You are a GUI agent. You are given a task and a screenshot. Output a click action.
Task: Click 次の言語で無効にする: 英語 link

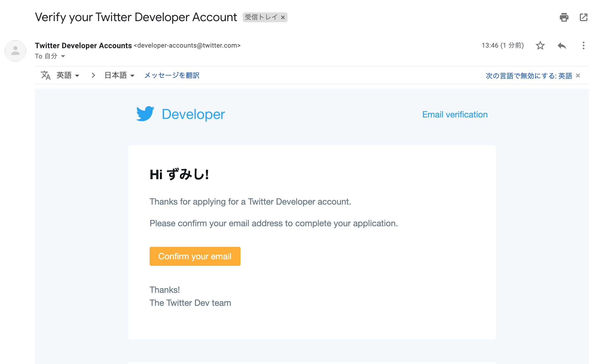[x=529, y=76]
